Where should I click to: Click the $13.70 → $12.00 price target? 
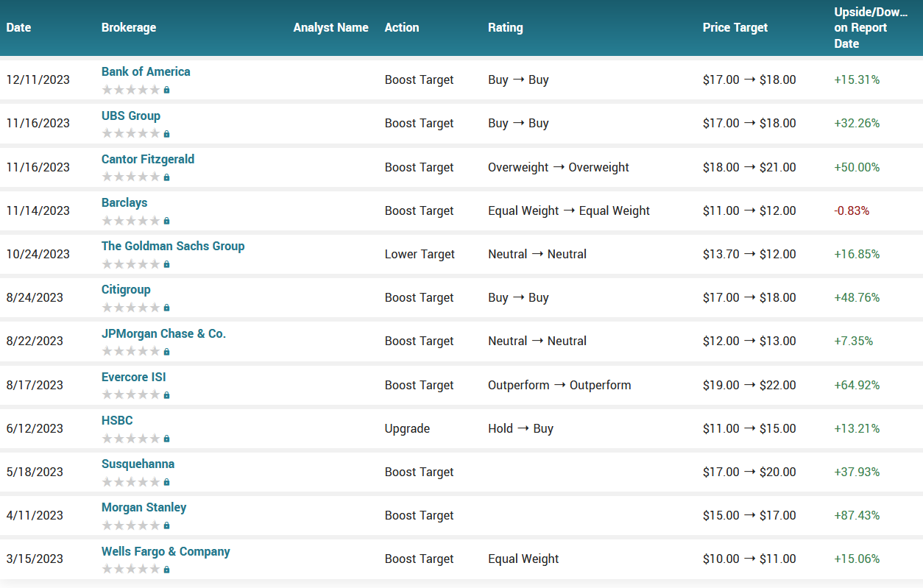point(749,254)
